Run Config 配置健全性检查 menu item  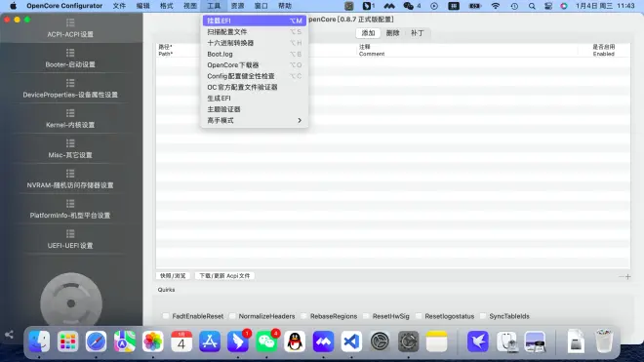point(255,76)
